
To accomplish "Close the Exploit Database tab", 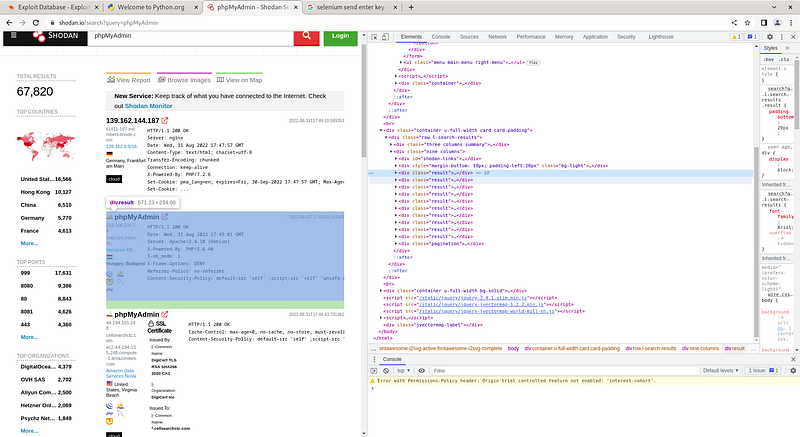I will 96,7.
